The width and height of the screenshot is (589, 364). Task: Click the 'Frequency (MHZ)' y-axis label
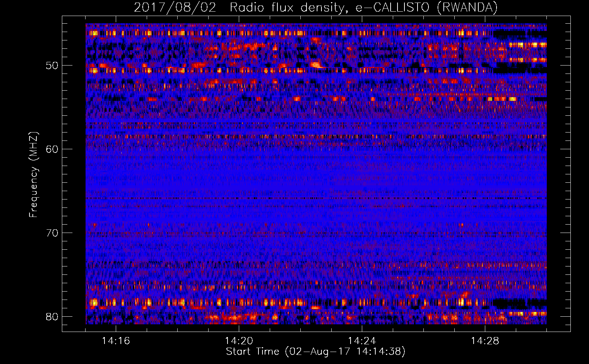tap(33, 175)
